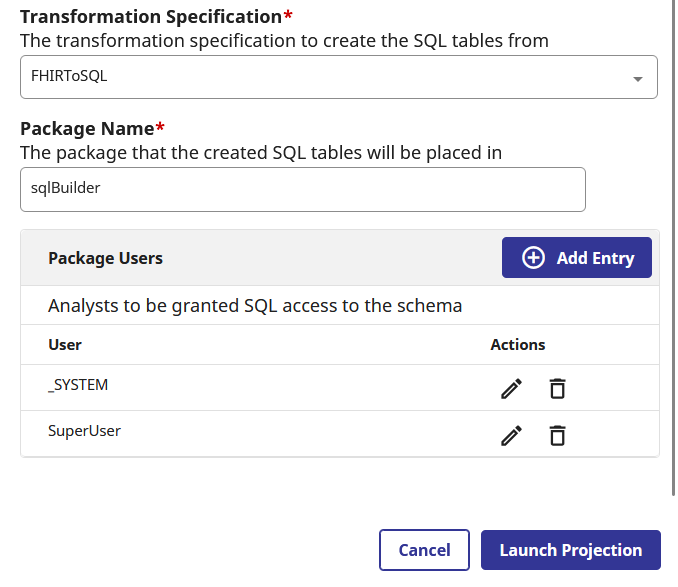Edit the _SYSTEM user entry
Image resolution: width=678 pixels, height=587 pixels.
pyautogui.click(x=511, y=389)
